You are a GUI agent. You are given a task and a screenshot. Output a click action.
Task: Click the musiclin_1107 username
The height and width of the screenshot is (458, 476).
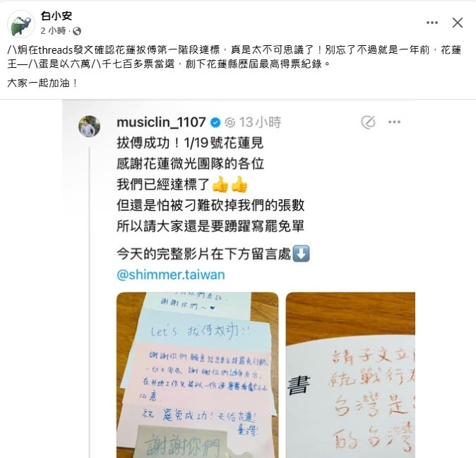161,122
